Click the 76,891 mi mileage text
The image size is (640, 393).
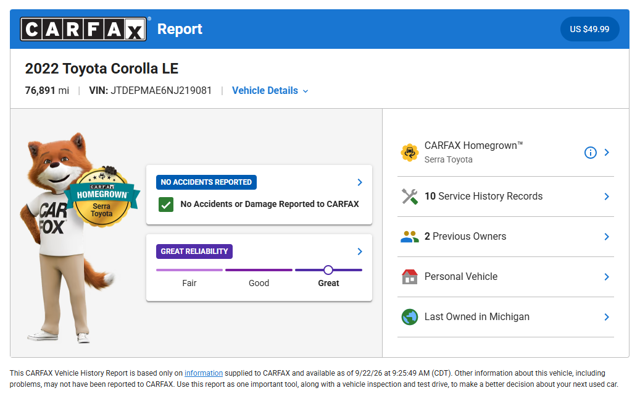[x=47, y=91]
